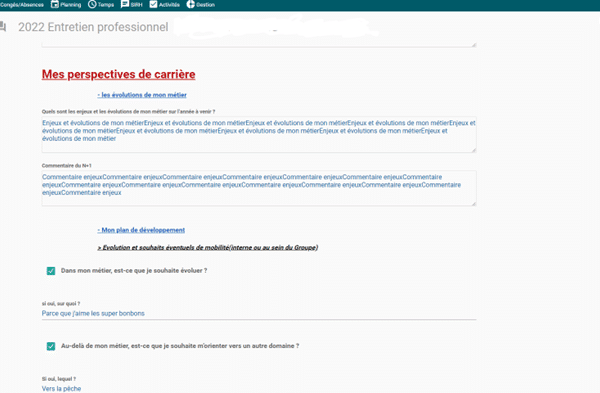The width and height of the screenshot is (600, 393).
Task: Click 'Evolution et souhaits éventuels de mobilité' heading
Action: coord(208,248)
